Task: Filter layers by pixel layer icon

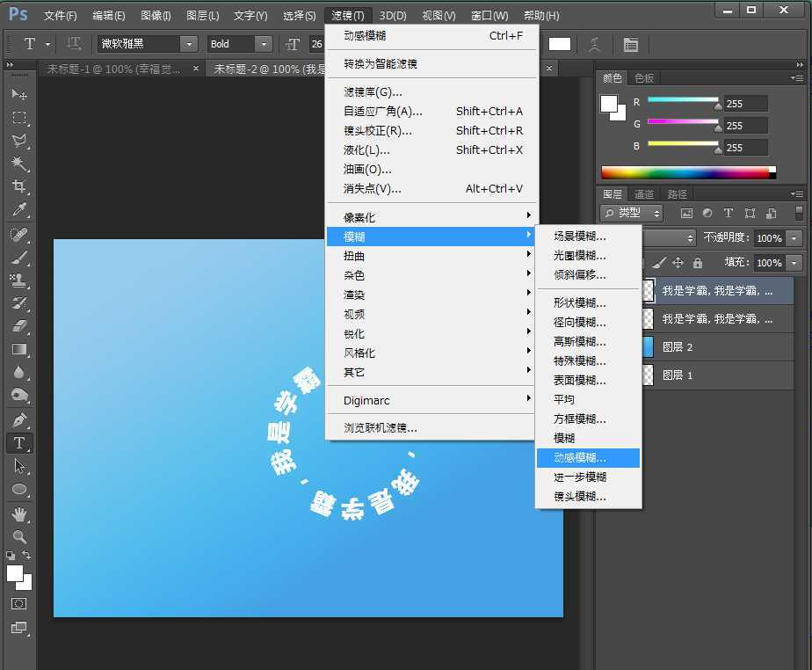Action: pos(686,213)
